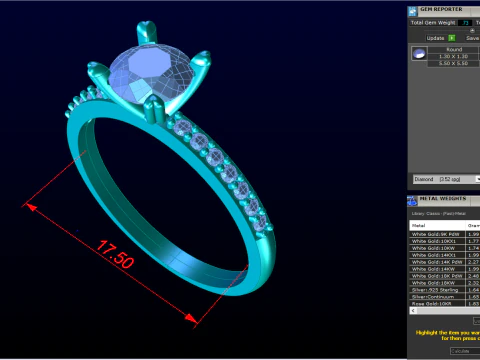Select the '1.30 X 1.30' gem size cell

click(x=453, y=56)
